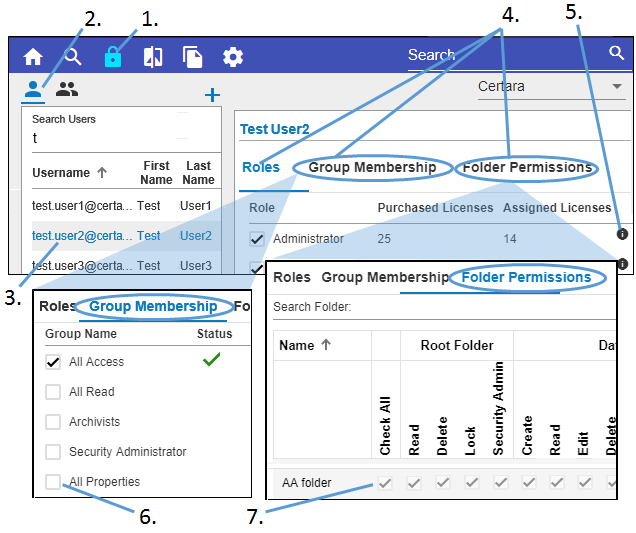
Task: Select the test.user3 row
Action: 126,266
